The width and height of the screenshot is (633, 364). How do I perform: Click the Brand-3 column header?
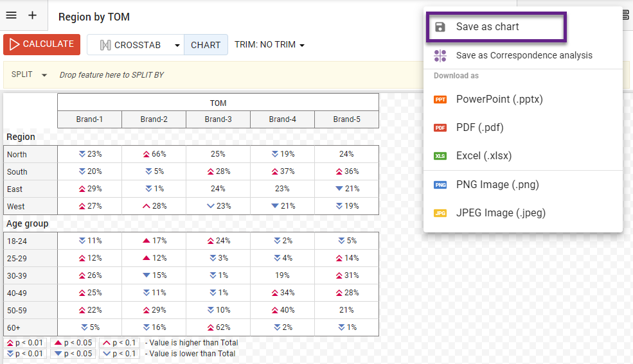click(218, 119)
